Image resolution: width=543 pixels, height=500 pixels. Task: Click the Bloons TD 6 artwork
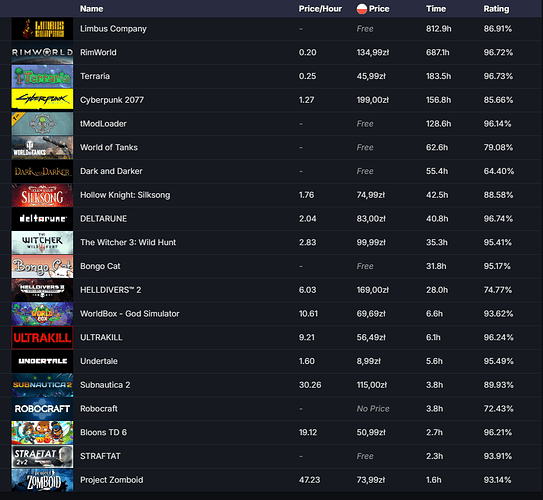click(x=42, y=432)
